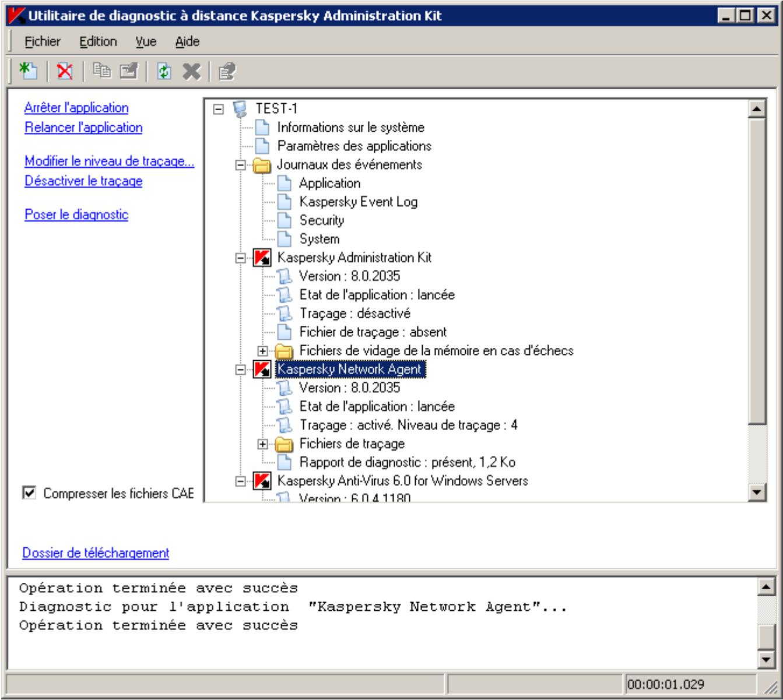This screenshot has width=783, height=700.
Task: Click the red Kaspersky icon of Network Agent
Action: 262,370
